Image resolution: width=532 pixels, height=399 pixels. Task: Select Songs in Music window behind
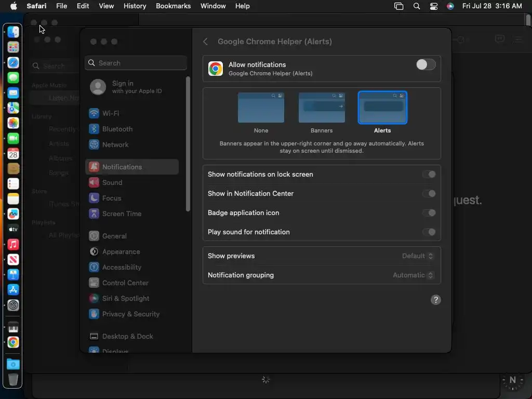coord(58,173)
